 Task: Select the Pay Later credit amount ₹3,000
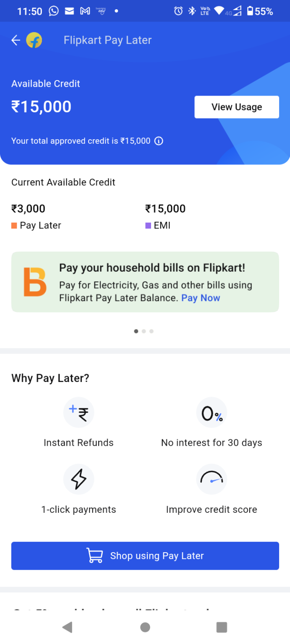tap(28, 208)
